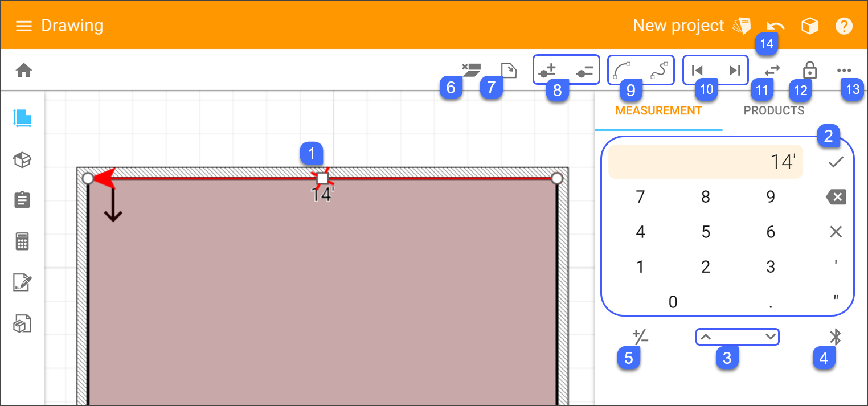Select the S-curve tool
The image size is (868, 406).
[x=659, y=71]
